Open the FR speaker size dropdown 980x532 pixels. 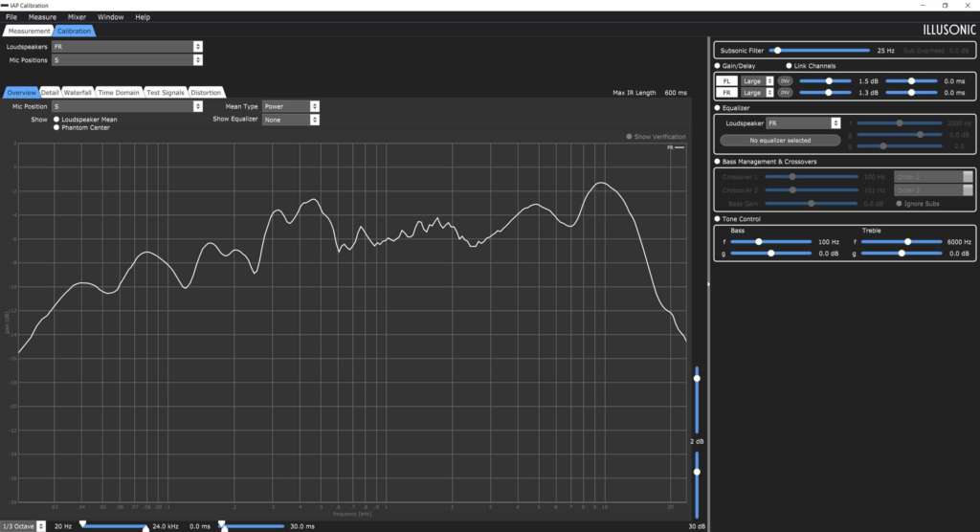pos(758,93)
